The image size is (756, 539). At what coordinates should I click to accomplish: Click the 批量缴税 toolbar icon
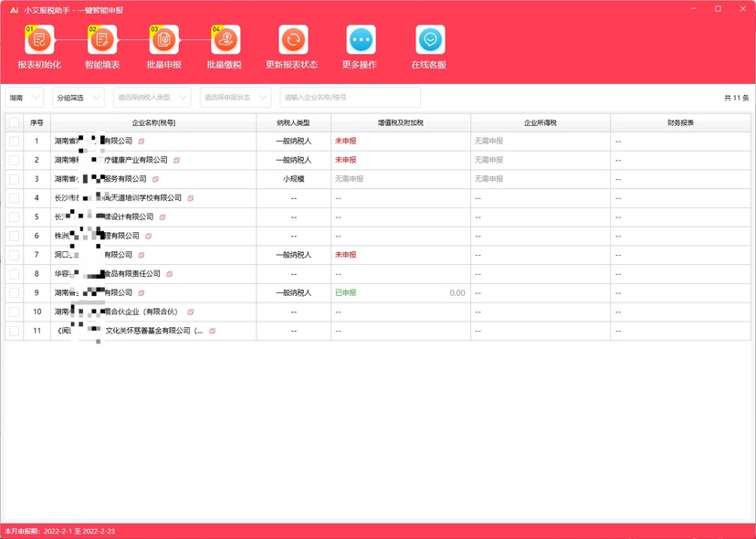click(226, 39)
